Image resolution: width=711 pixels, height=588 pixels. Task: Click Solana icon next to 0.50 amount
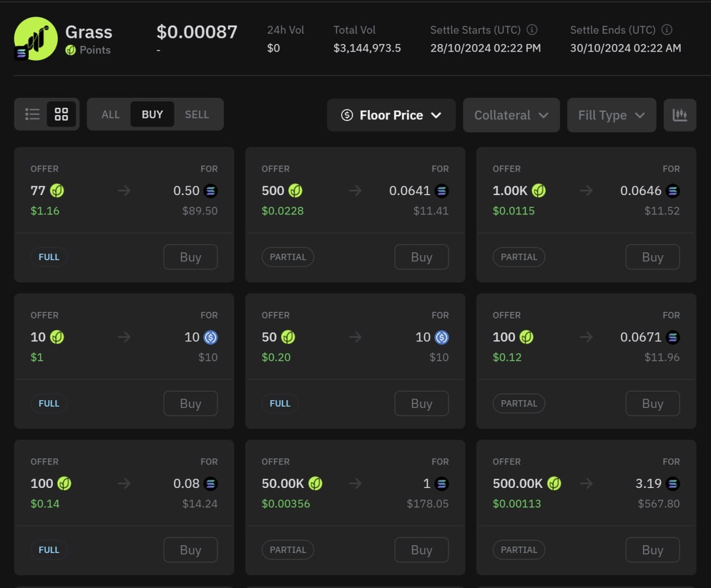tap(210, 191)
